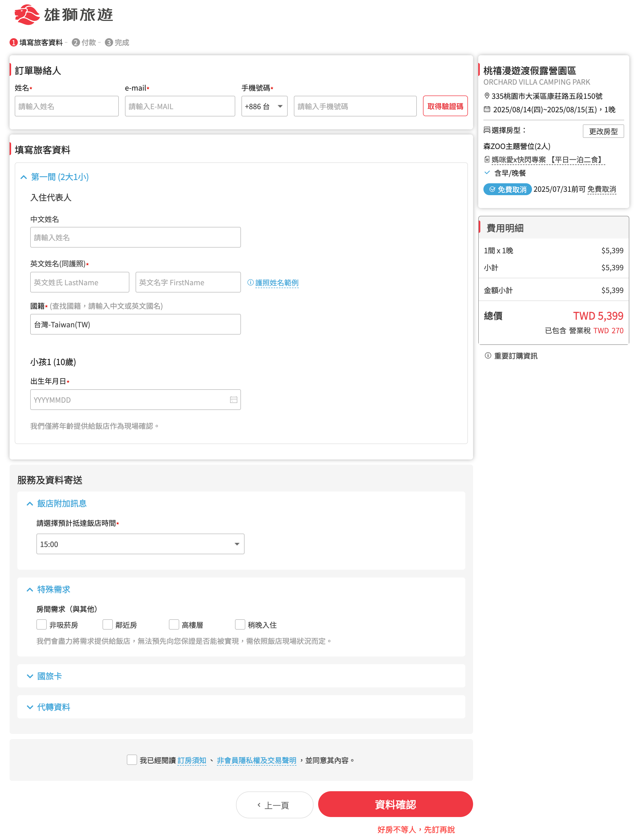643x840 pixels.
Task: Click the map pin address icon
Action: (x=487, y=96)
